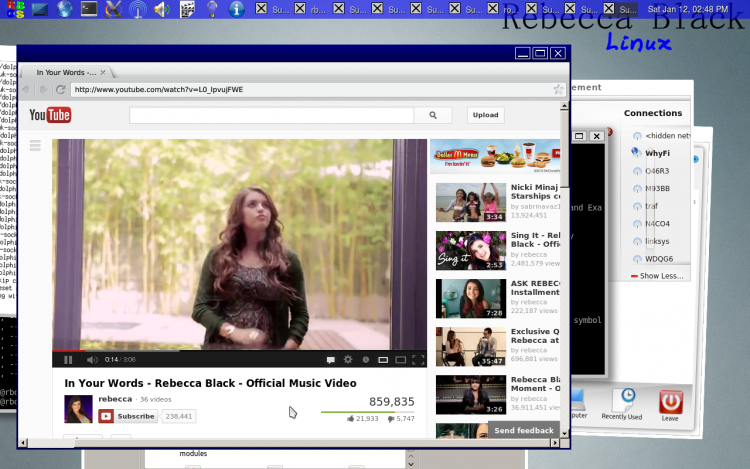Switch to the 'rb...' taskbar window

click(311, 9)
